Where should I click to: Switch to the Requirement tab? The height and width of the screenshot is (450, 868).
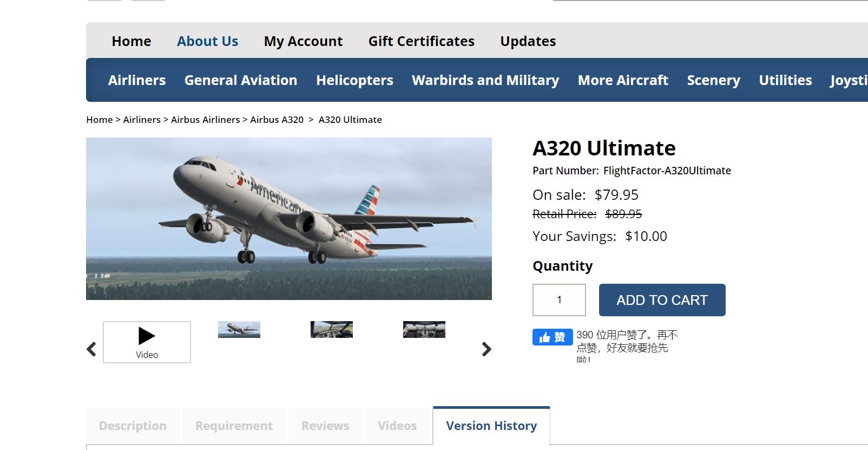234,426
